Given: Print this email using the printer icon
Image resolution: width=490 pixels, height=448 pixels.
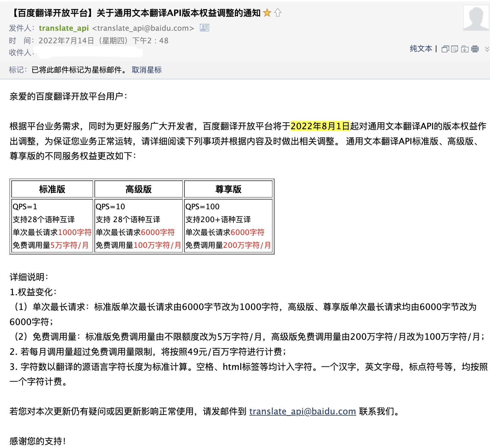Looking at the screenshot, I should [475, 49].
